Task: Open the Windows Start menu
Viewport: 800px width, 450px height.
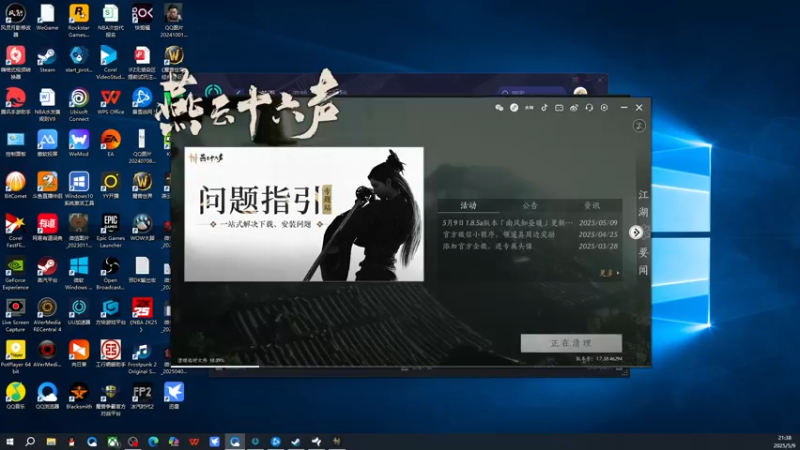Action: pos(9,441)
